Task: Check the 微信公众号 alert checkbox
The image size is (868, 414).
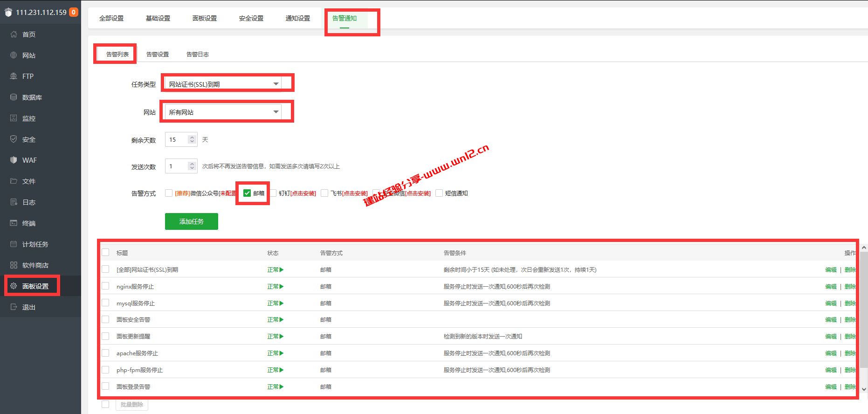Action: coord(169,193)
